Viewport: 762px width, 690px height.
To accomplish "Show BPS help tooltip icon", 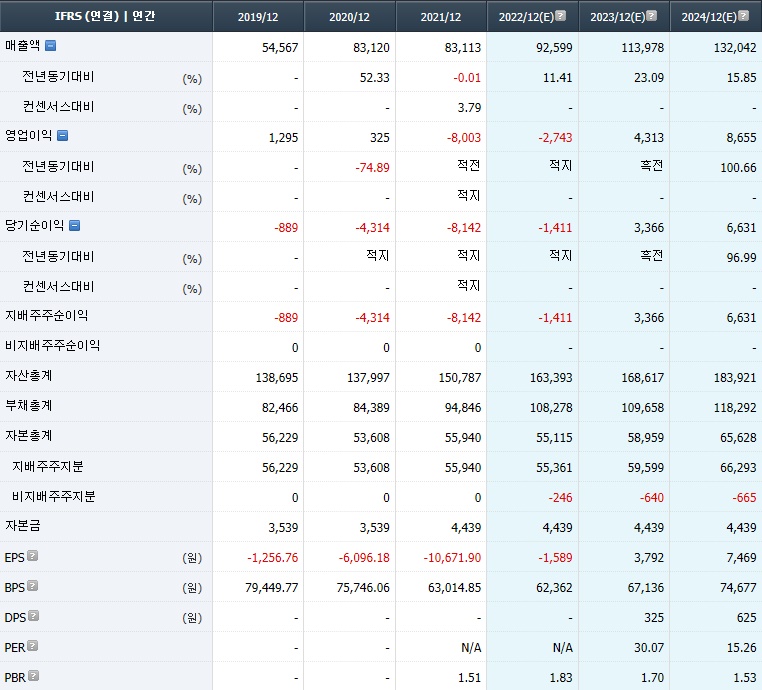I will point(33,586).
